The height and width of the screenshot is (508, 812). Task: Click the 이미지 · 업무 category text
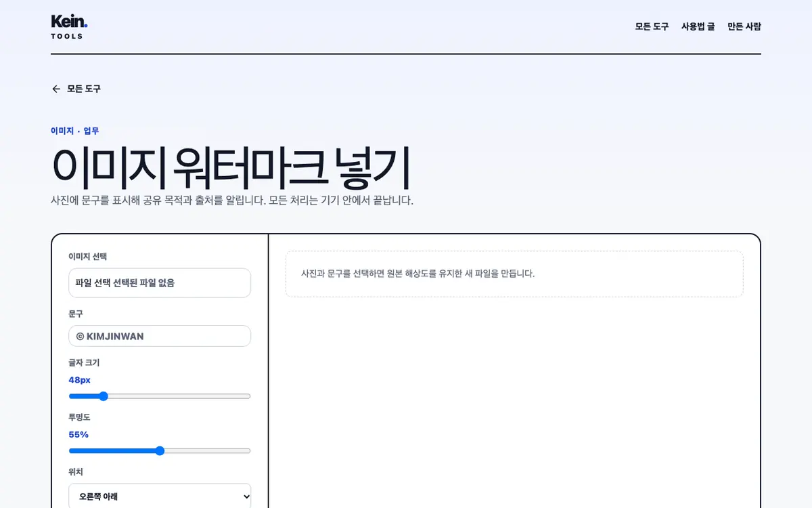[x=74, y=131]
